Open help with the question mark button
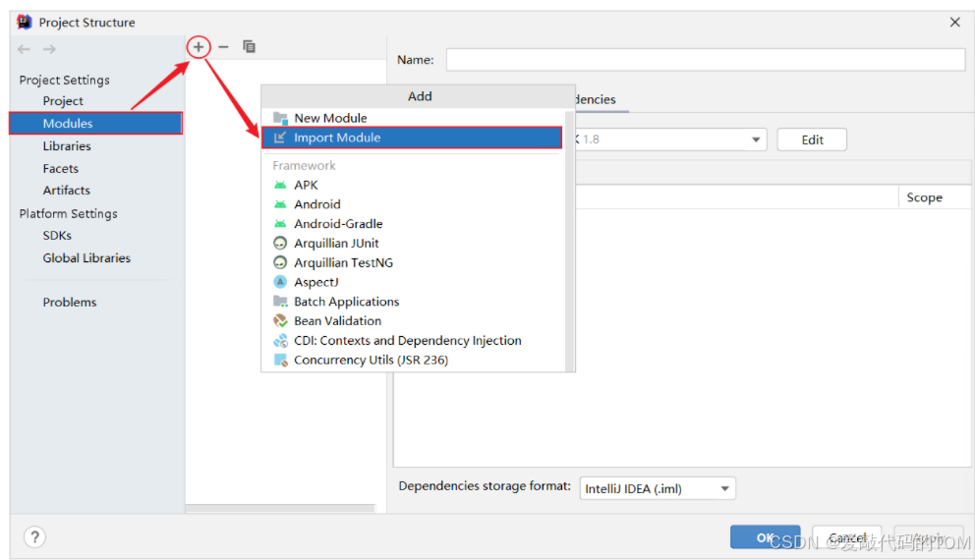 34,537
